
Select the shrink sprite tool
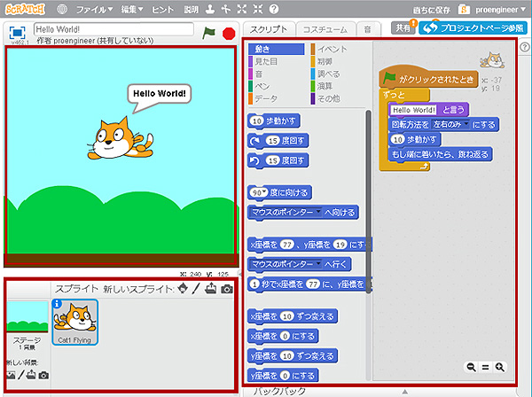[x=257, y=9]
